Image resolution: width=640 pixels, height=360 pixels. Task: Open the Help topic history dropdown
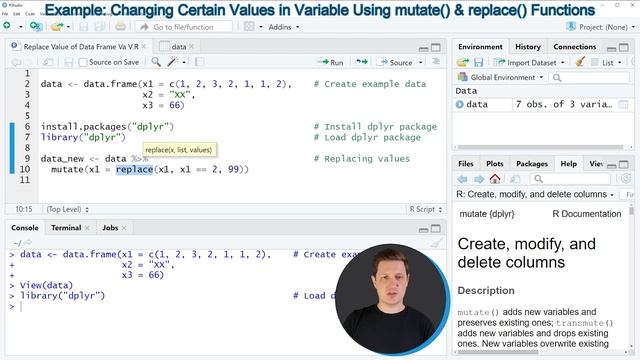pos(612,195)
